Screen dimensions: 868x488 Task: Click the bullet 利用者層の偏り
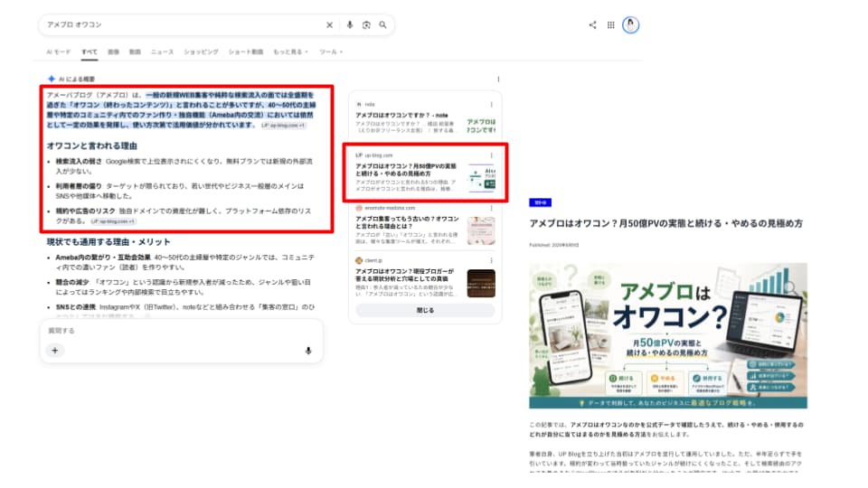click(x=79, y=186)
